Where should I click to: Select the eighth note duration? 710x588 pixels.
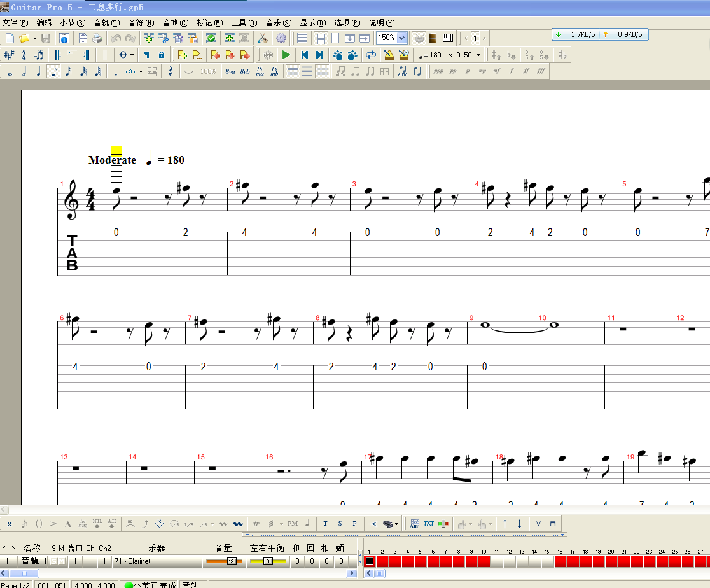pyautogui.click(x=54, y=71)
